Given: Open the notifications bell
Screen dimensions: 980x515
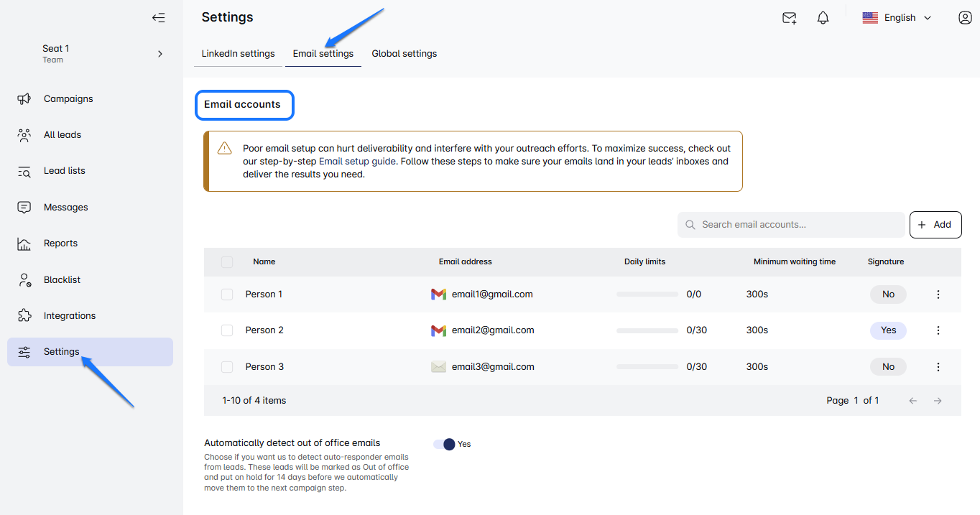Looking at the screenshot, I should pos(823,18).
